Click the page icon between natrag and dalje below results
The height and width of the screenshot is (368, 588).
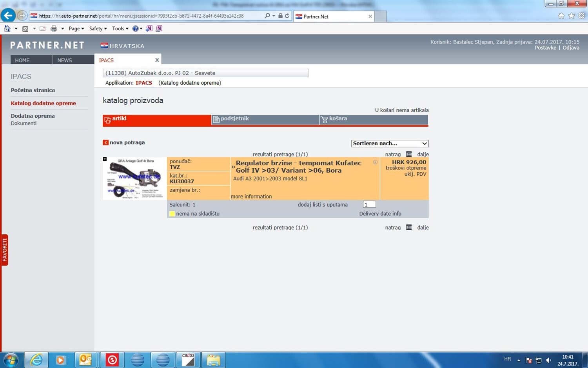(409, 228)
